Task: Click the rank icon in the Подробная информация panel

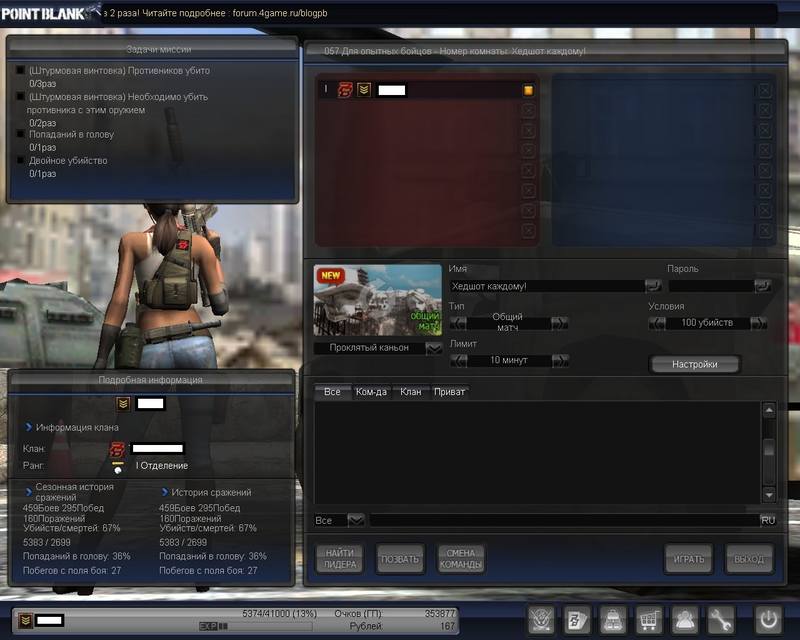Action: pos(123,404)
